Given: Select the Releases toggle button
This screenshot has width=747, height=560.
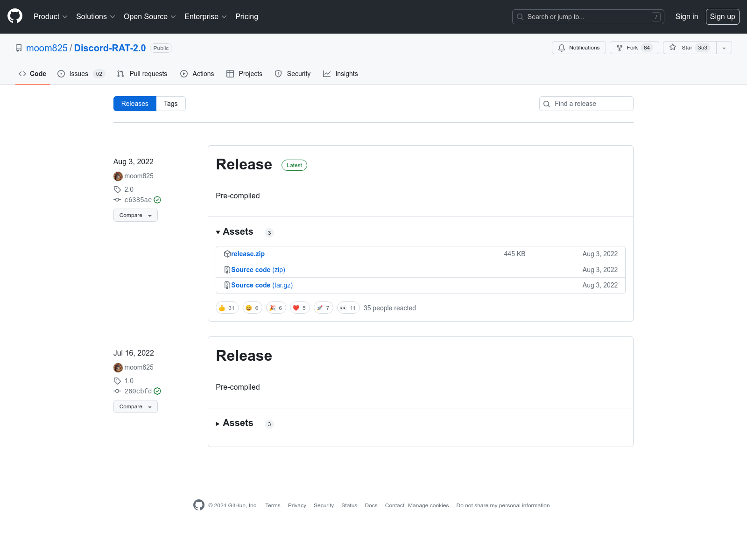Looking at the screenshot, I should click(134, 104).
